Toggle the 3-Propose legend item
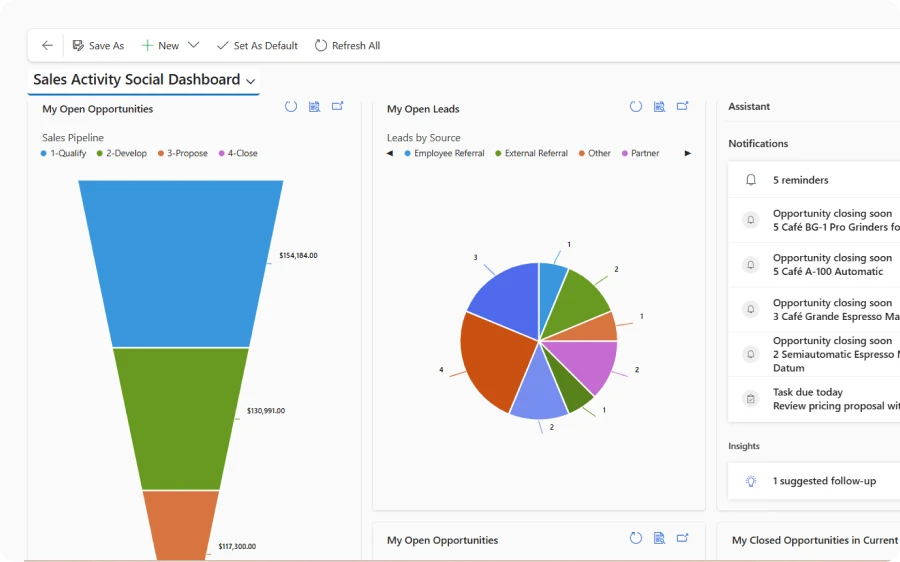This screenshot has height=562, width=900. pos(183,153)
